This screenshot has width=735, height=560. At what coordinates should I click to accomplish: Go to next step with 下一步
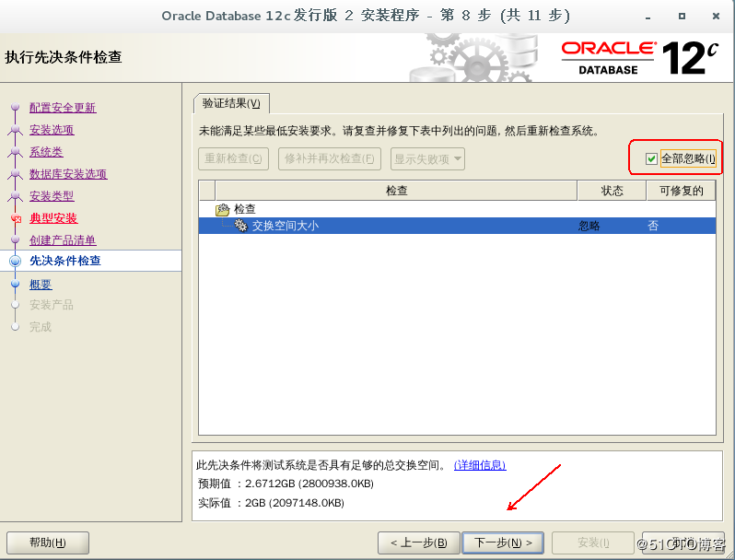[503, 542]
